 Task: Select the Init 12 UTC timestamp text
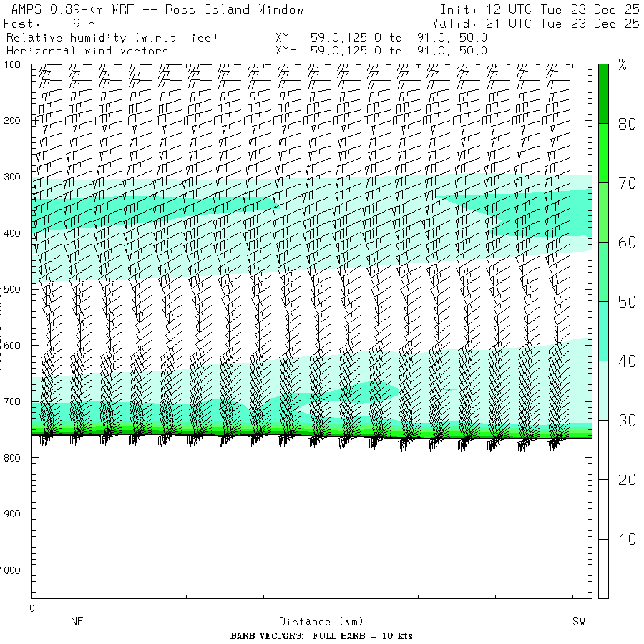[x=540, y=10]
